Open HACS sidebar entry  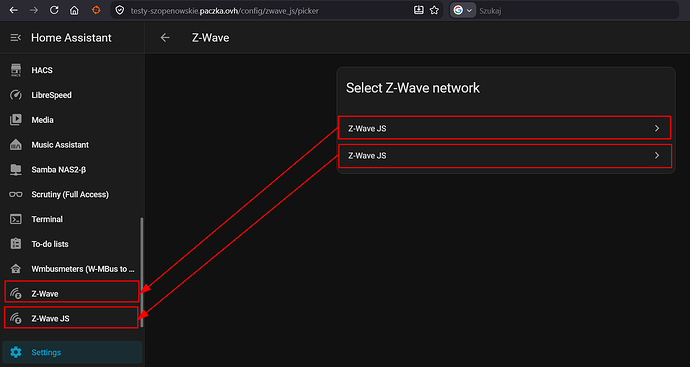(71, 70)
